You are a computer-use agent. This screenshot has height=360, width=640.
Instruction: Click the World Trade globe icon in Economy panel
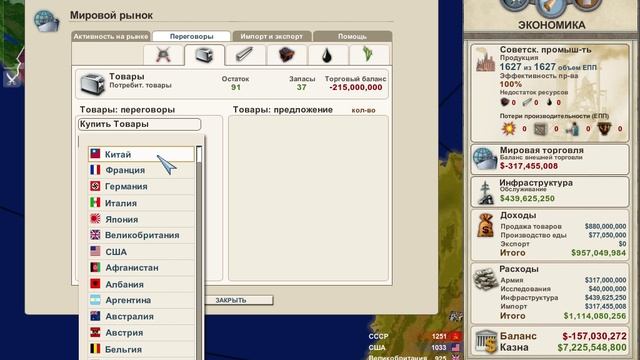[x=485, y=158]
